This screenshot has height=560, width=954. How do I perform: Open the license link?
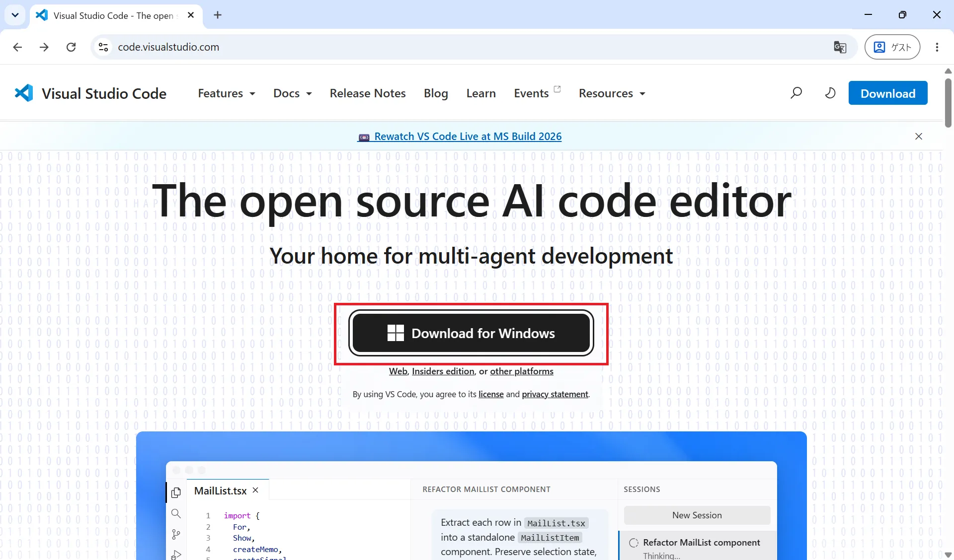pos(491,394)
